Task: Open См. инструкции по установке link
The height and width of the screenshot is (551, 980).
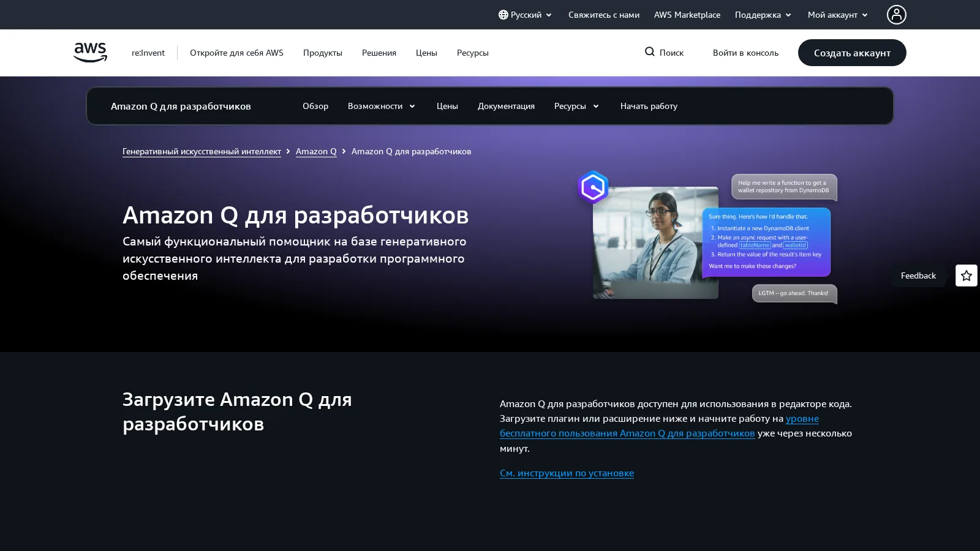Action: [x=567, y=473]
